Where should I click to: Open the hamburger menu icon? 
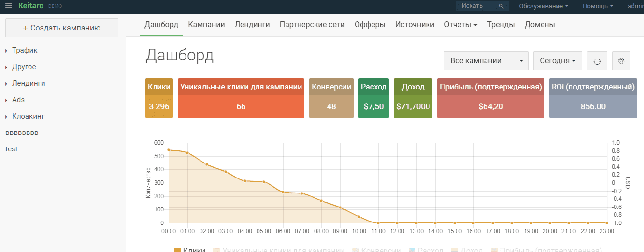tap(9, 6)
